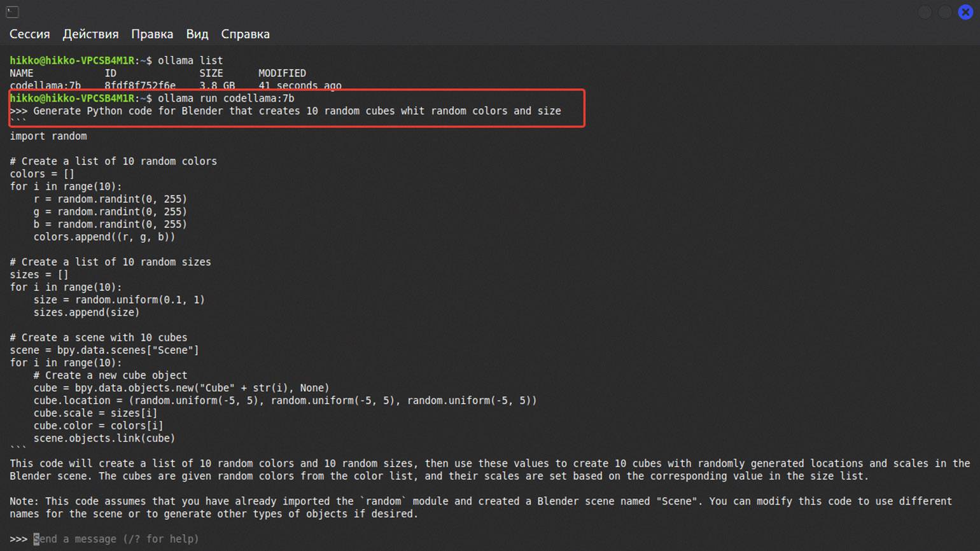Click the 'cube.color = colors[i]' line
The image size is (980, 551).
pyautogui.click(x=98, y=426)
